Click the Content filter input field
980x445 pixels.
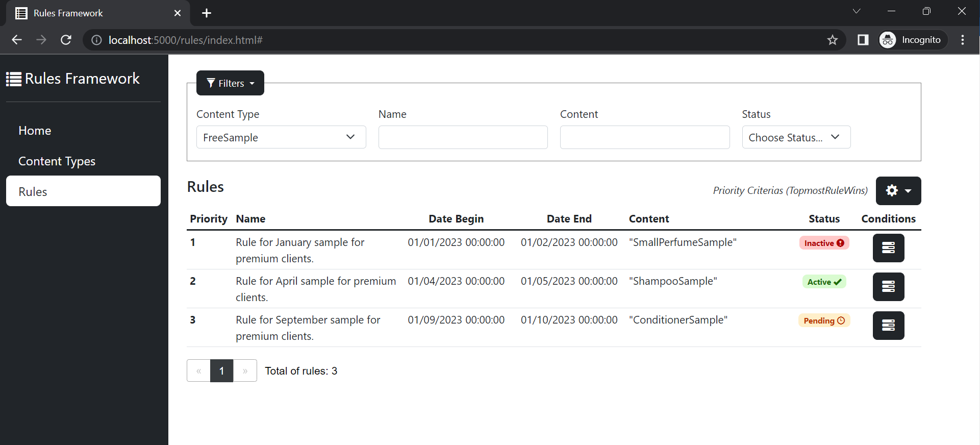click(x=645, y=137)
